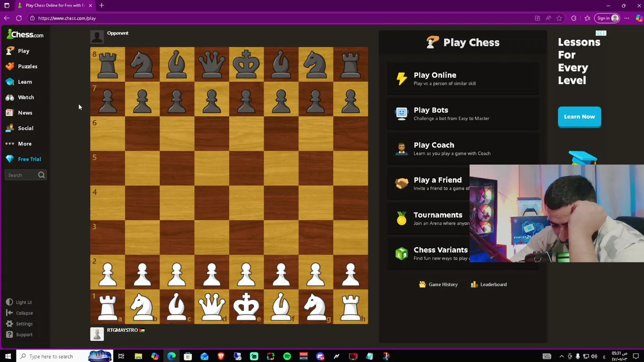Click the Opponent avatar above the board

[97, 36]
